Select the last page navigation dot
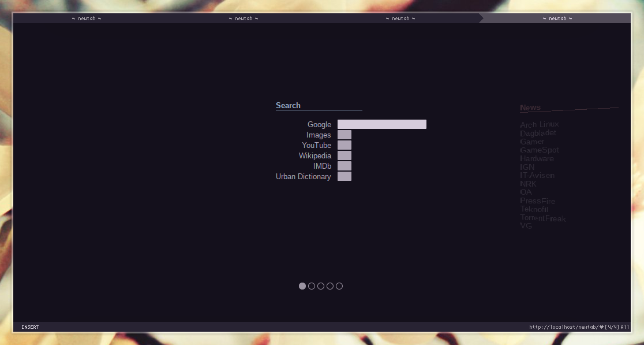 point(339,285)
